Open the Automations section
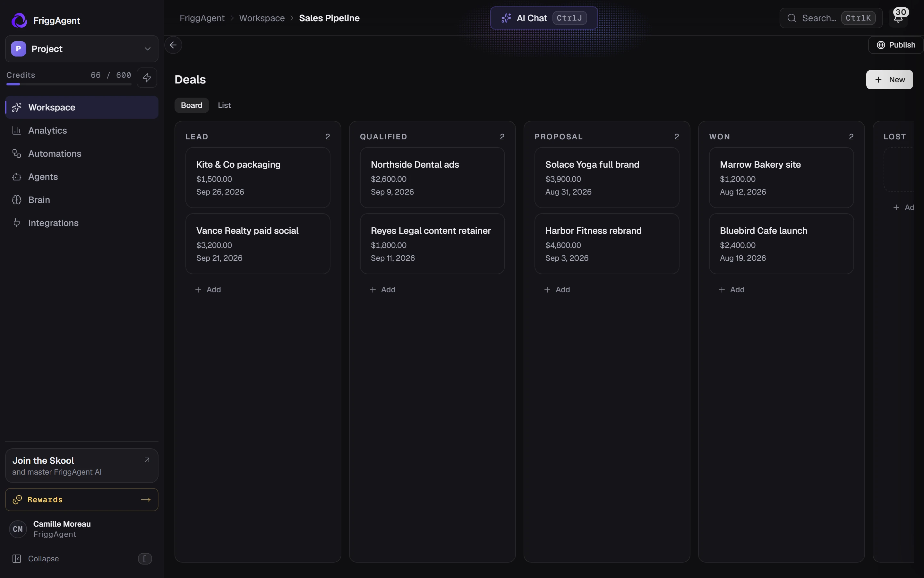This screenshot has width=924, height=578. 82,154
